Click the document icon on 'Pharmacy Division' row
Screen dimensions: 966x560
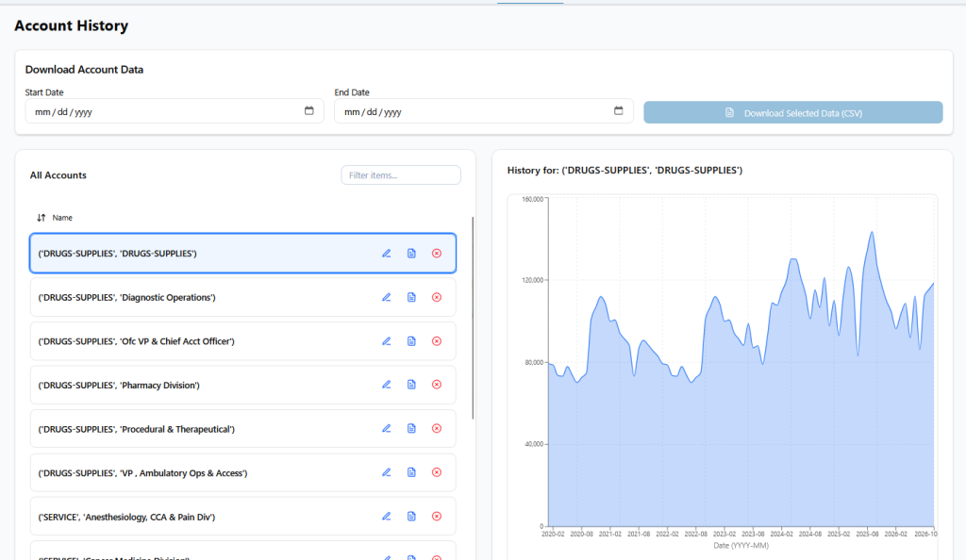411,385
